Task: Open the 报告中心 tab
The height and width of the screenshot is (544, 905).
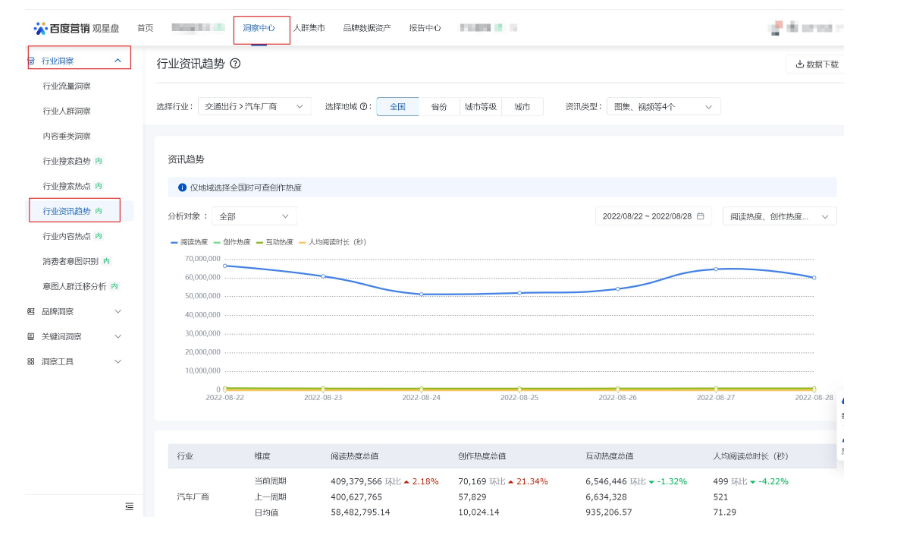Action: click(x=425, y=28)
